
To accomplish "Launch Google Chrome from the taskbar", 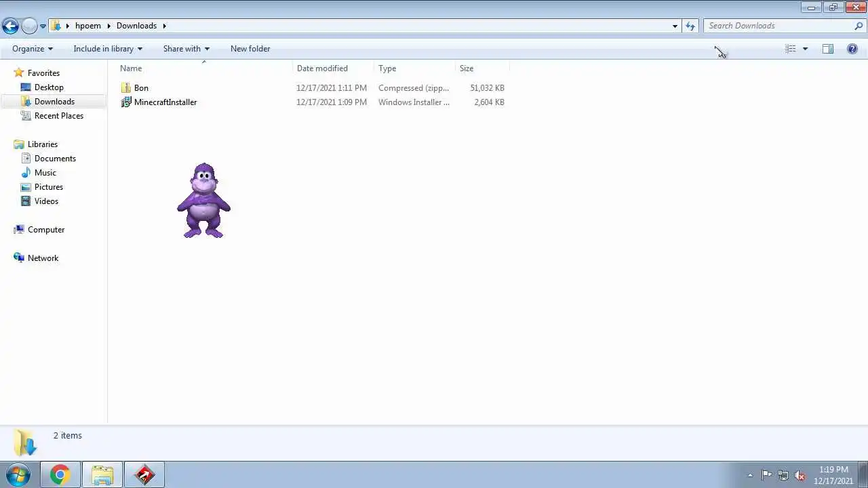I will pyautogui.click(x=60, y=474).
